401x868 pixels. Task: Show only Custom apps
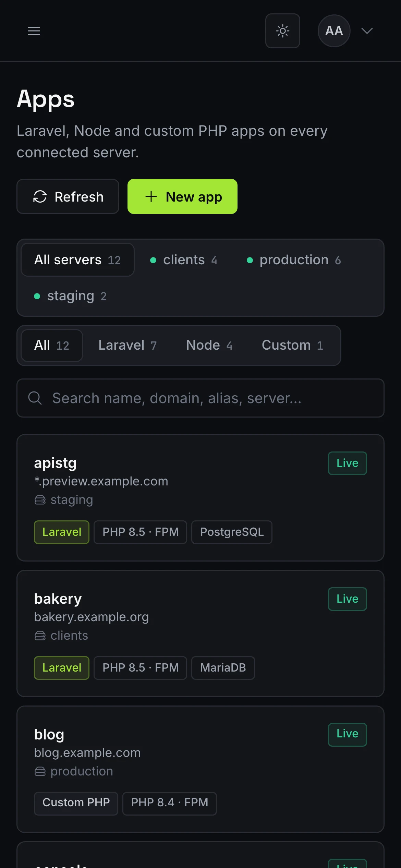(x=292, y=345)
